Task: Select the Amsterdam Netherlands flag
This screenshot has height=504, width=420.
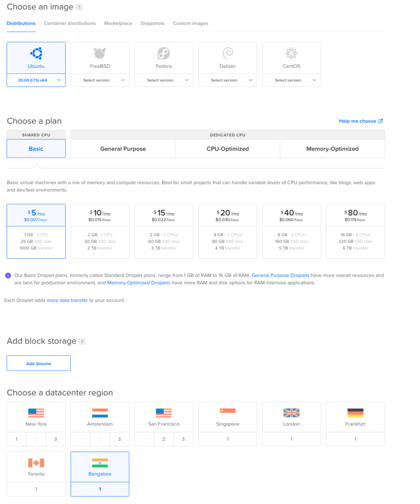Action: [100, 413]
